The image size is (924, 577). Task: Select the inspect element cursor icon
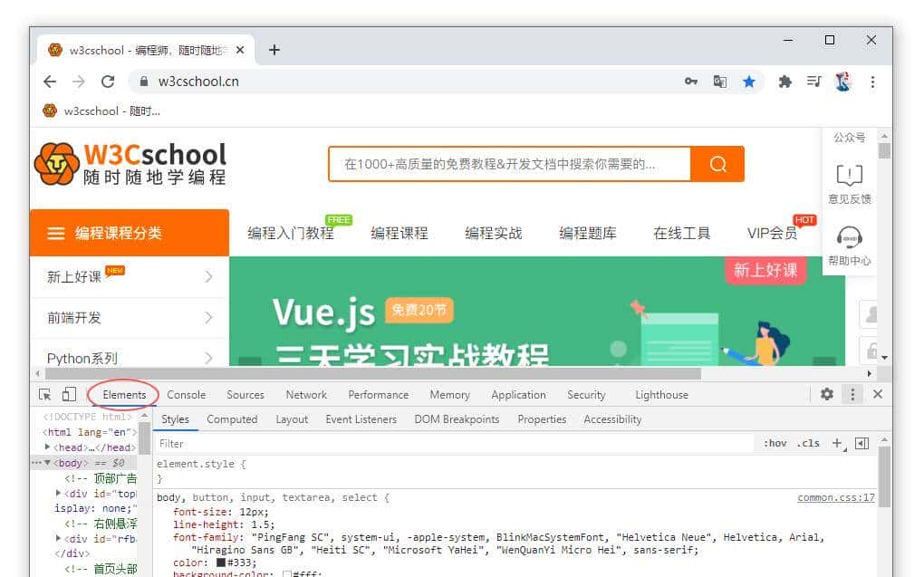43,394
